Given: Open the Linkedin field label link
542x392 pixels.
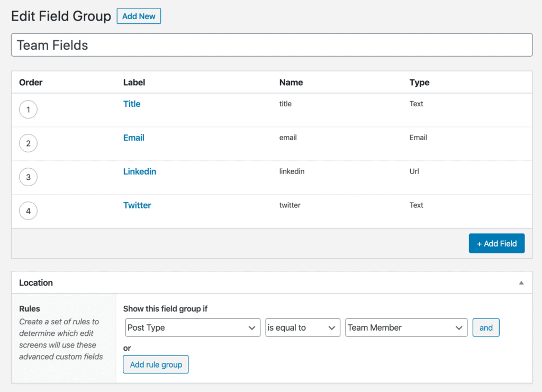Looking at the screenshot, I should 140,171.
